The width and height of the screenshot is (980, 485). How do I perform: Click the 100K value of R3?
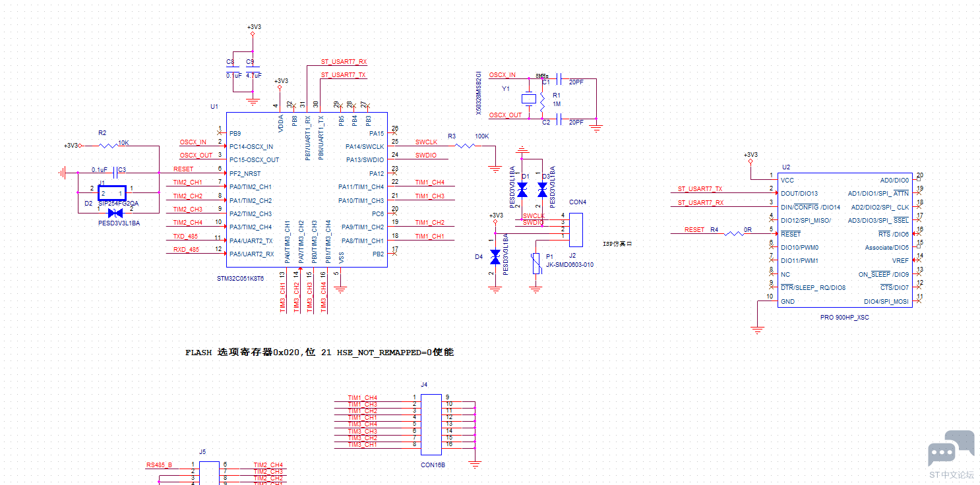481,136
